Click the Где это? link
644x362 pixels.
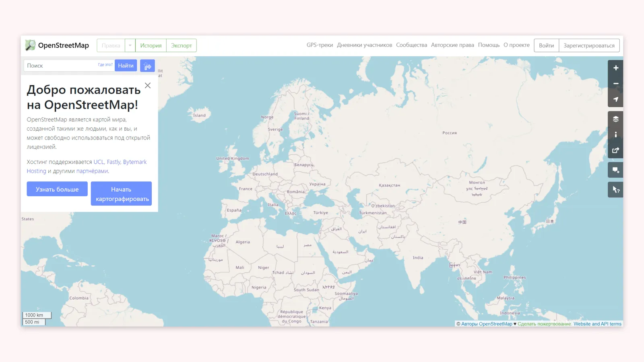tap(105, 65)
